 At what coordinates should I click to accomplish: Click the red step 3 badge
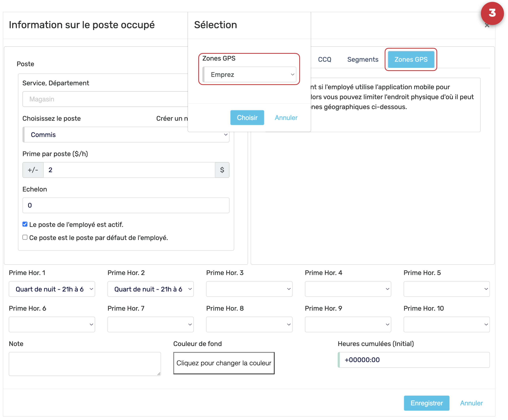(492, 13)
